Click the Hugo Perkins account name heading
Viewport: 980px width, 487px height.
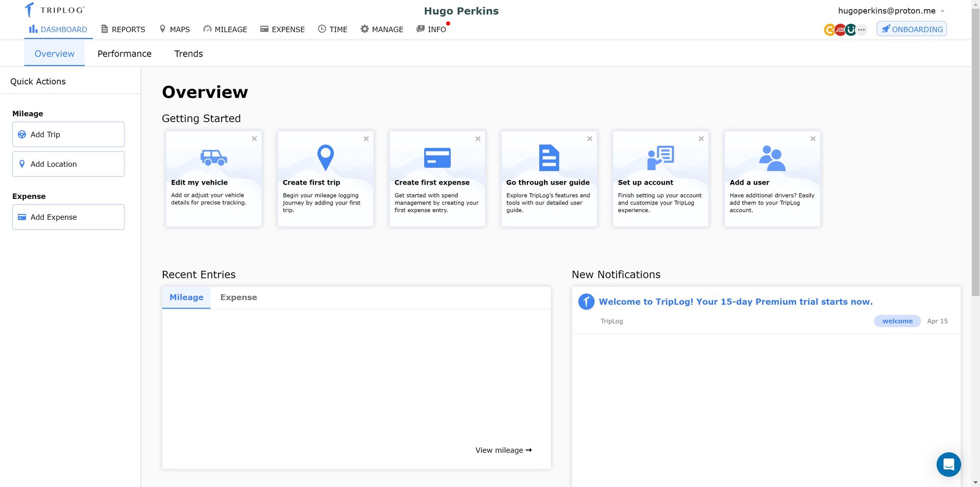coord(461,11)
